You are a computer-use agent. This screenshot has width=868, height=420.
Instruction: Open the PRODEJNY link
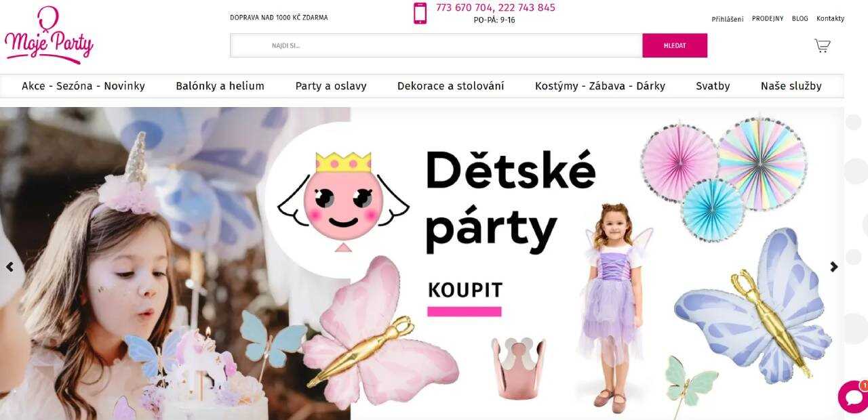(768, 19)
